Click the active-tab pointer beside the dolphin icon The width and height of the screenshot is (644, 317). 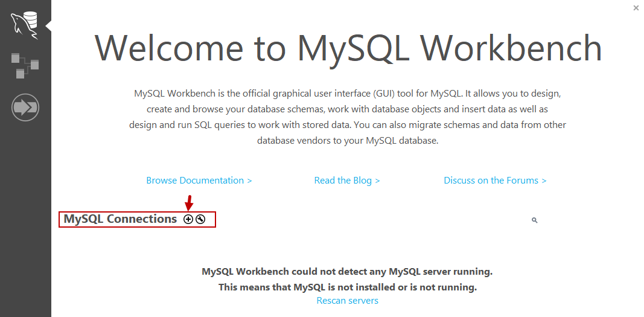coord(48,25)
